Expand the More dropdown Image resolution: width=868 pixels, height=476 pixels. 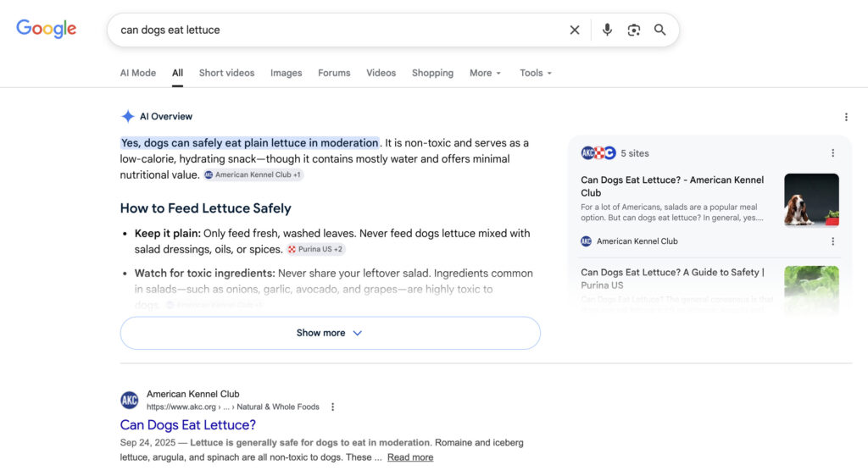pyautogui.click(x=485, y=73)
